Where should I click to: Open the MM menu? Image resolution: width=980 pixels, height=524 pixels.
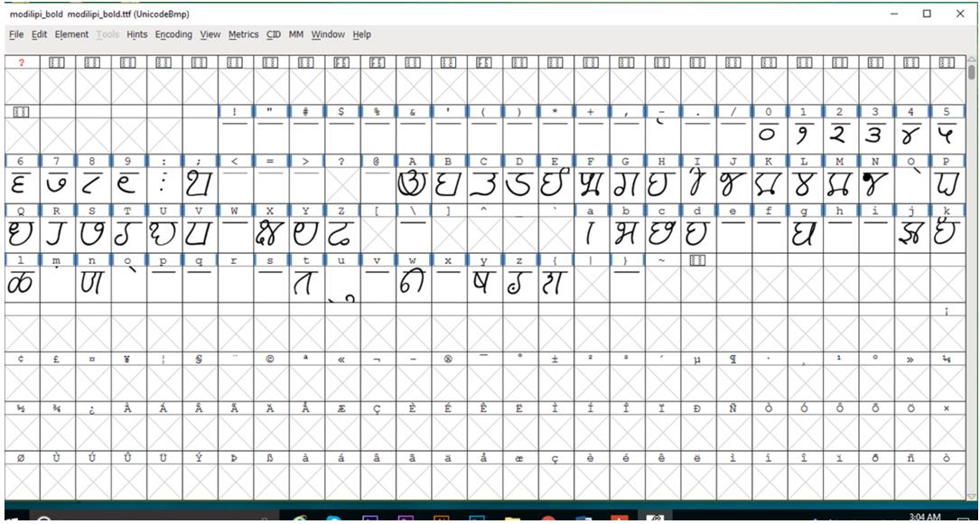[295, 34]
